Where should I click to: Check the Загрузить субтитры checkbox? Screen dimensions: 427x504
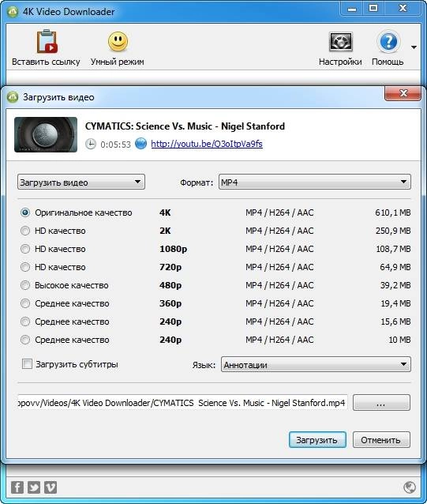point(28,364)
